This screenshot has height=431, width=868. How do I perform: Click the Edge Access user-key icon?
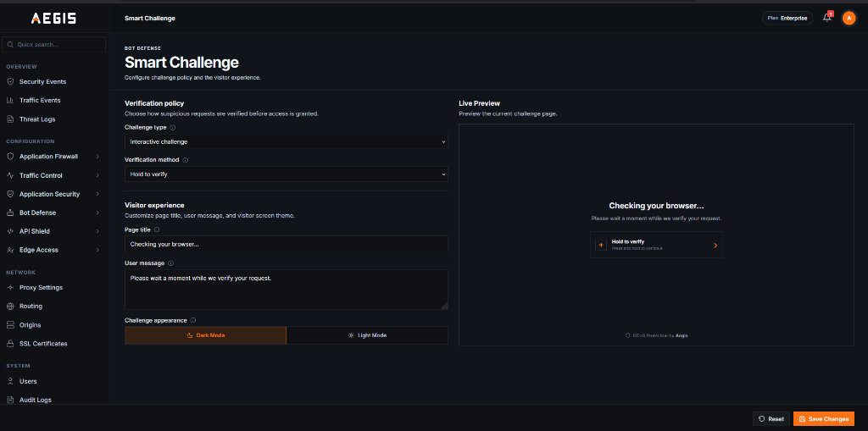point(10,250)
